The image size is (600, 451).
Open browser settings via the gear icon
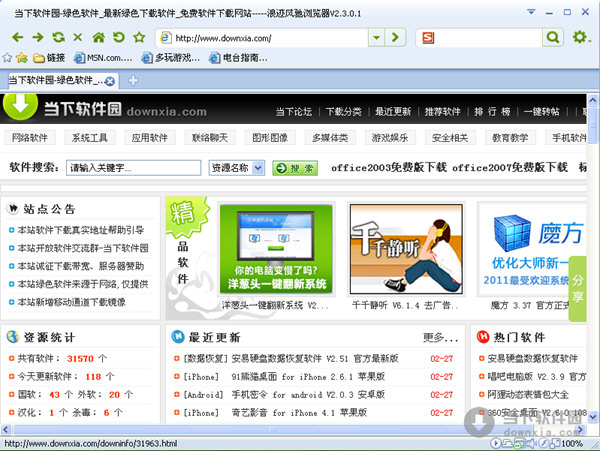[580, 37]
